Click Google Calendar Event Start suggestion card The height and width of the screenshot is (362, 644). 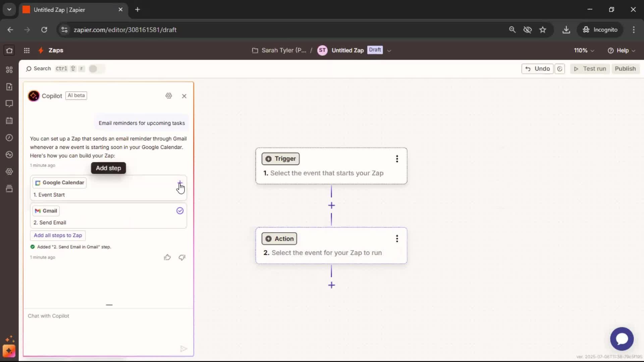(x=108, y=188)
